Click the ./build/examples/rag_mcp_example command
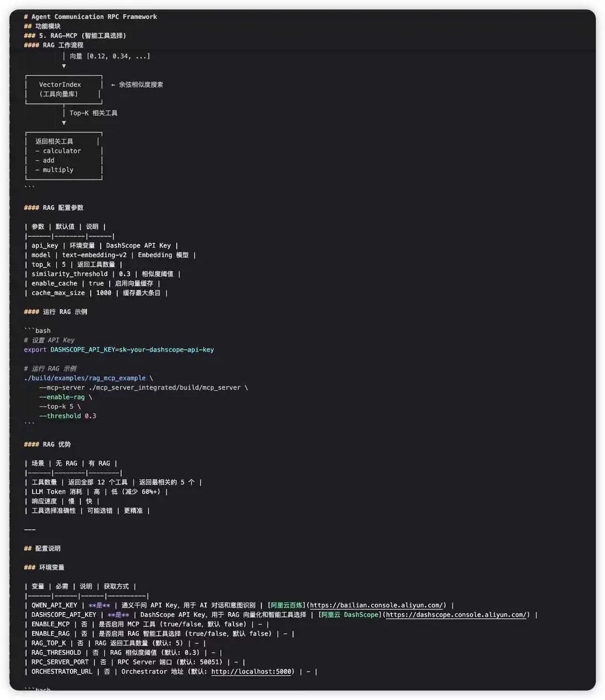This screenshot has height=700, width=605. click(x=85, y=378)
